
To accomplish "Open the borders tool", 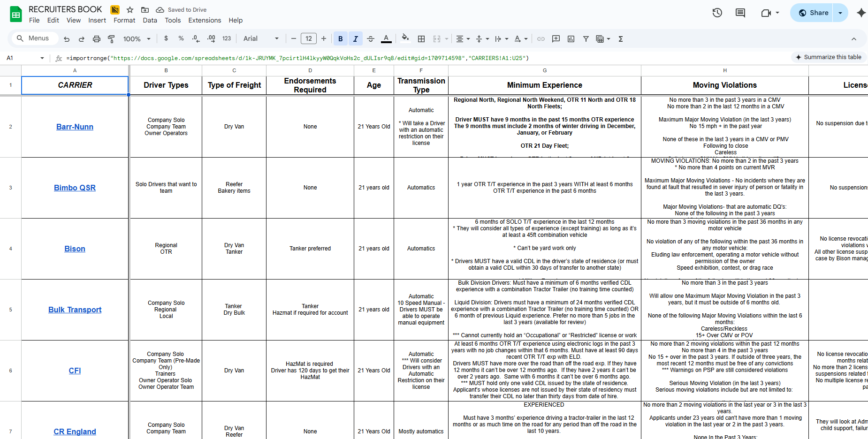I will click(421, 39).
